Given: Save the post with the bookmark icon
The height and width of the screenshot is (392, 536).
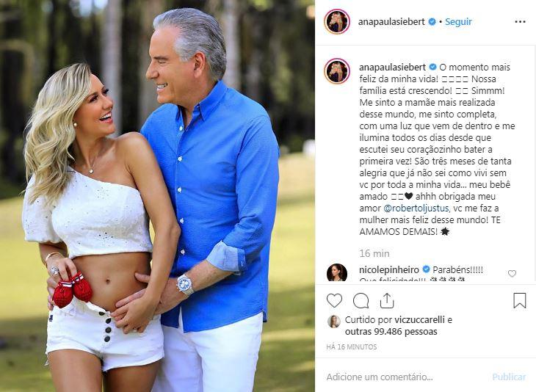Looking at the screenshot, I should click(520, 300).
